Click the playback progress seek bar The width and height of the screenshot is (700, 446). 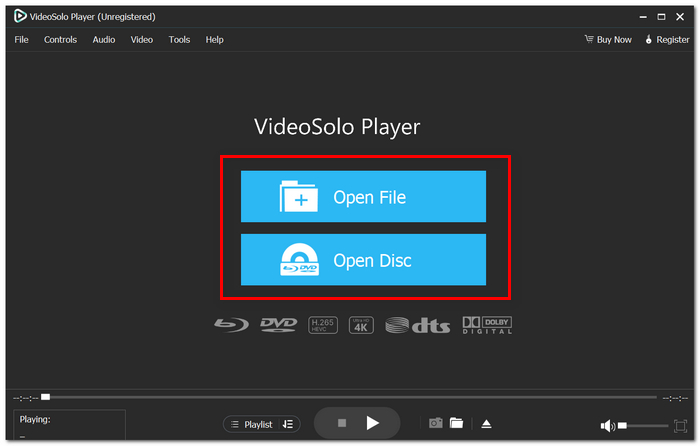[348, 397]
